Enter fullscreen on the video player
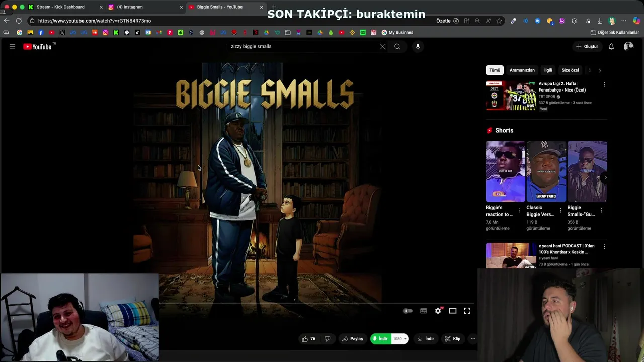Viewport: 644px width, 362px height. (467, 311)
